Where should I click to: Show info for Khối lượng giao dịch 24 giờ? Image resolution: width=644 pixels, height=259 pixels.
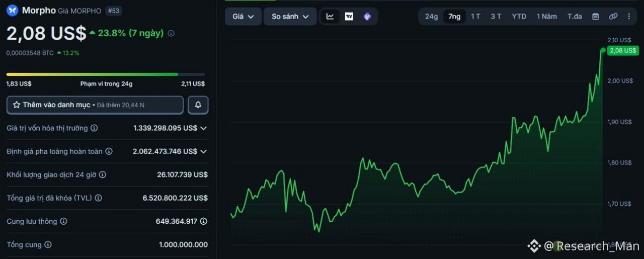(x=103, y=175)
